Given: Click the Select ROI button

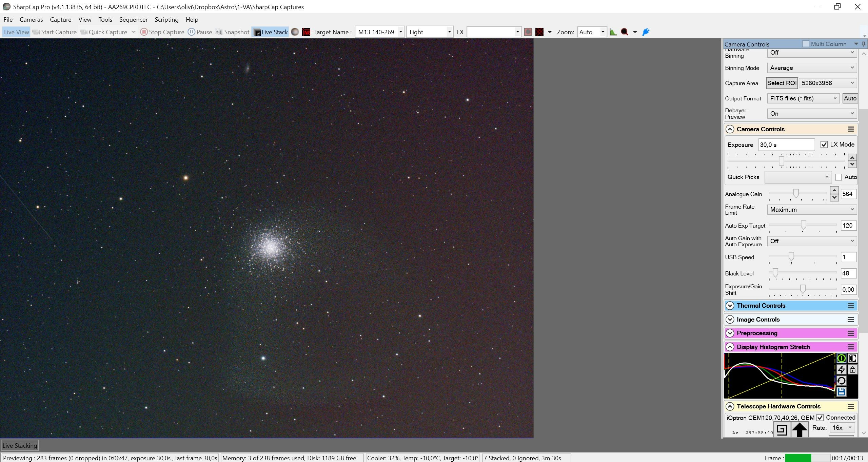Looking at the screenshot, I should 782,83.
